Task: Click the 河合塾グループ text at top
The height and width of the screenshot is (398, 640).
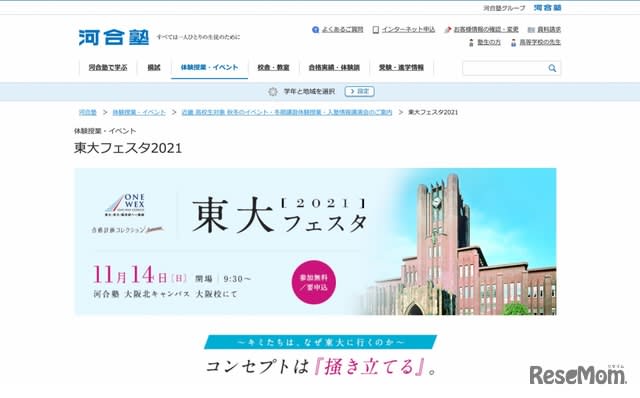Action: click(504, 8)
